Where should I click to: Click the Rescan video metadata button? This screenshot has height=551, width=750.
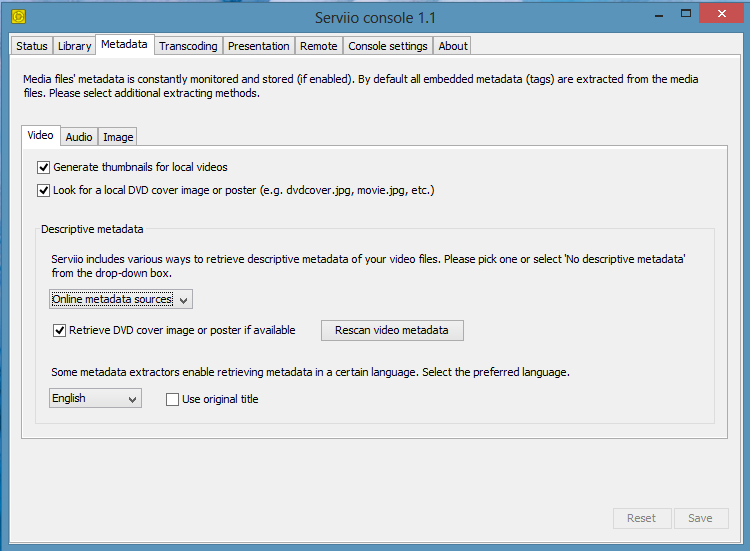tap(392, 330)
